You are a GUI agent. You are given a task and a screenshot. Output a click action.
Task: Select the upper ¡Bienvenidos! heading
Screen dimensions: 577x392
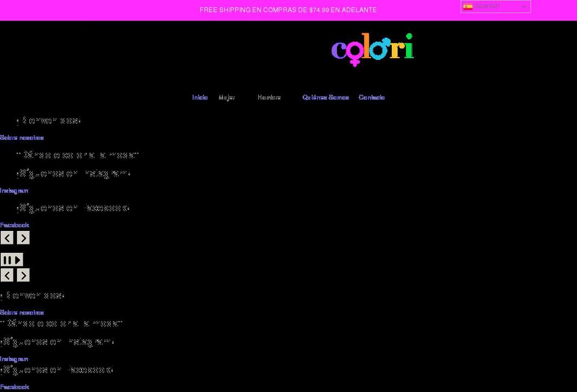[x=49, y=120]
